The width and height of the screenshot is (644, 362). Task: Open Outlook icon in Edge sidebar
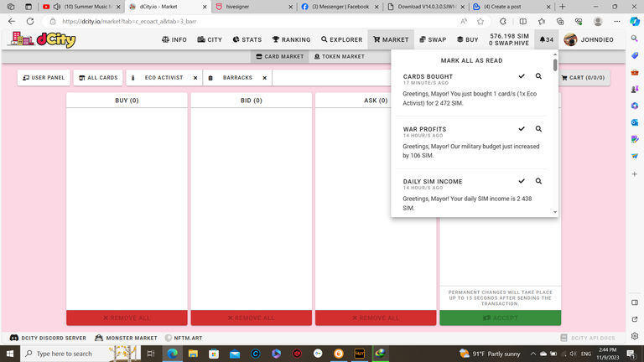point(635,122)
